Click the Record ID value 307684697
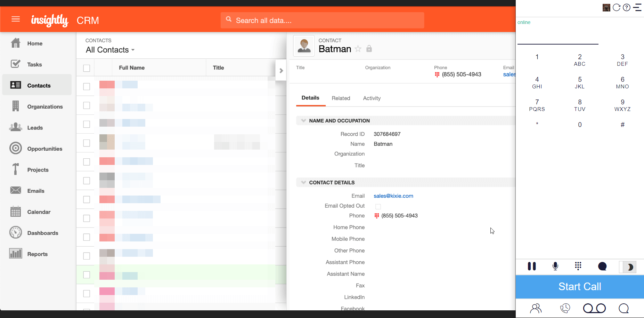The height and width of the screenshot is (318, 644). 387,134
